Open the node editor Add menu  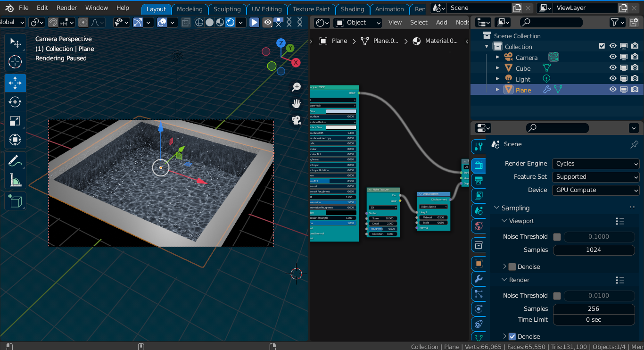point(442,23)
